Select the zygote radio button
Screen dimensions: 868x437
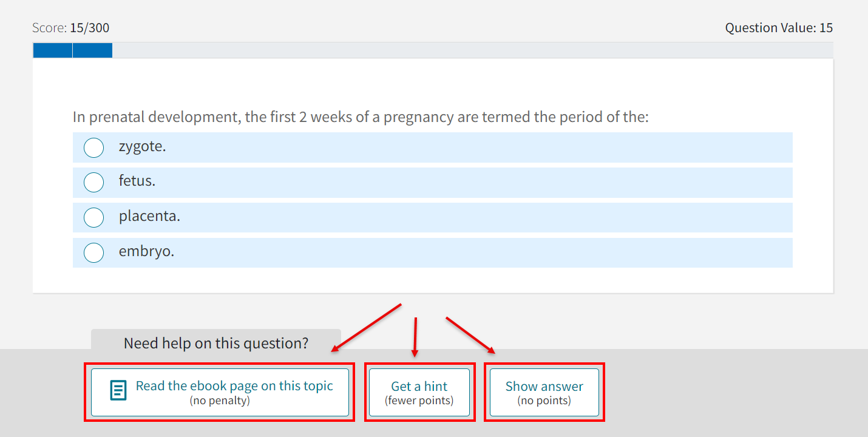[x=93, y=147]
